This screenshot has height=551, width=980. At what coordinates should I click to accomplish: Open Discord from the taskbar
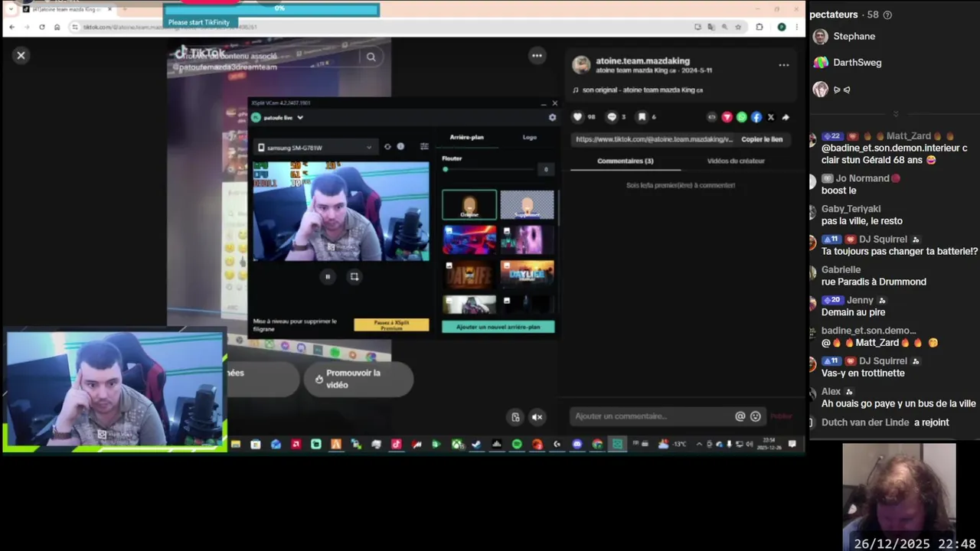tap(577, 444)
